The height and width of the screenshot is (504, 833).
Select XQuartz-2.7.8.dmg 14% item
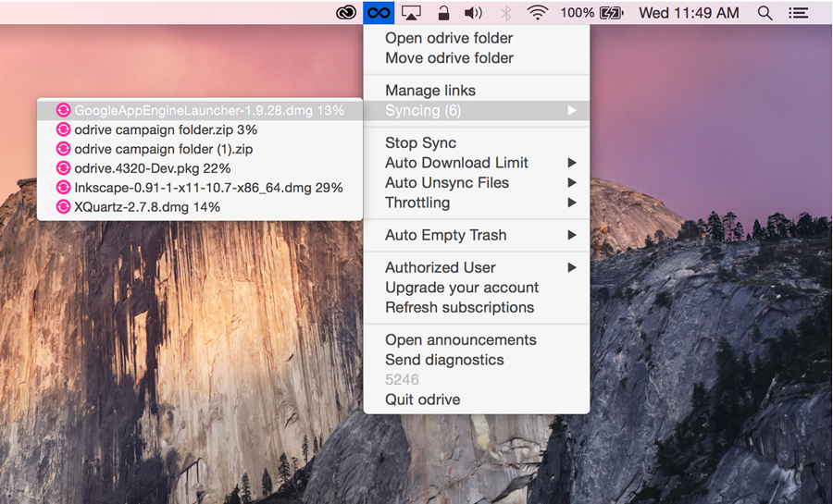tap(200, 206)
